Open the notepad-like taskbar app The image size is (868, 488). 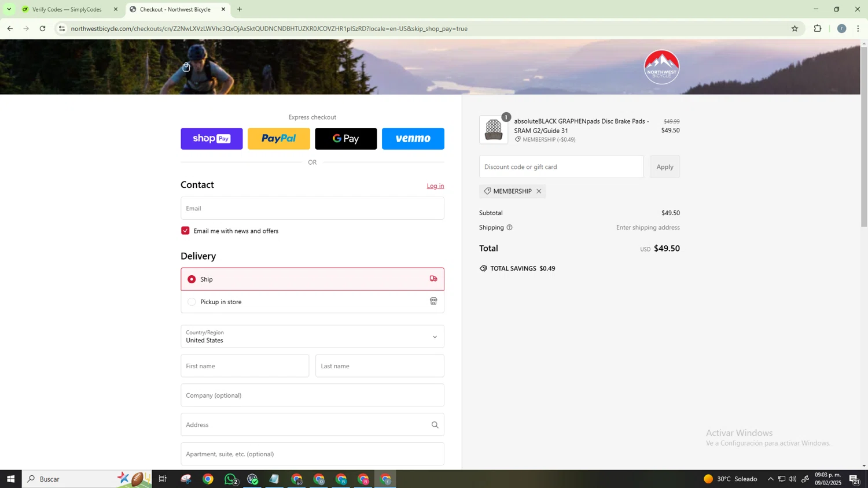pyautogui.click(x=274, y=479)
